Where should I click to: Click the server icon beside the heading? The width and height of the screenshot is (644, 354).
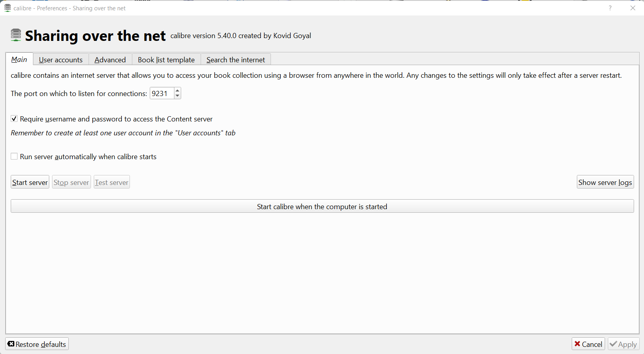pos(16,35)
